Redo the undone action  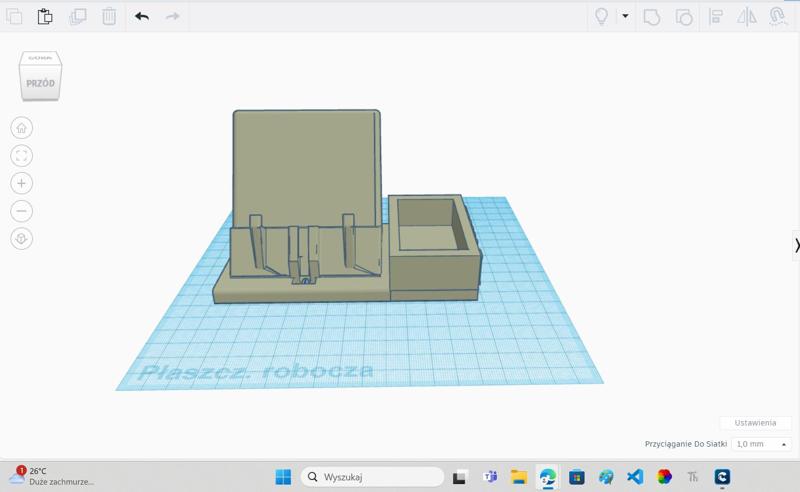[173, 16]
